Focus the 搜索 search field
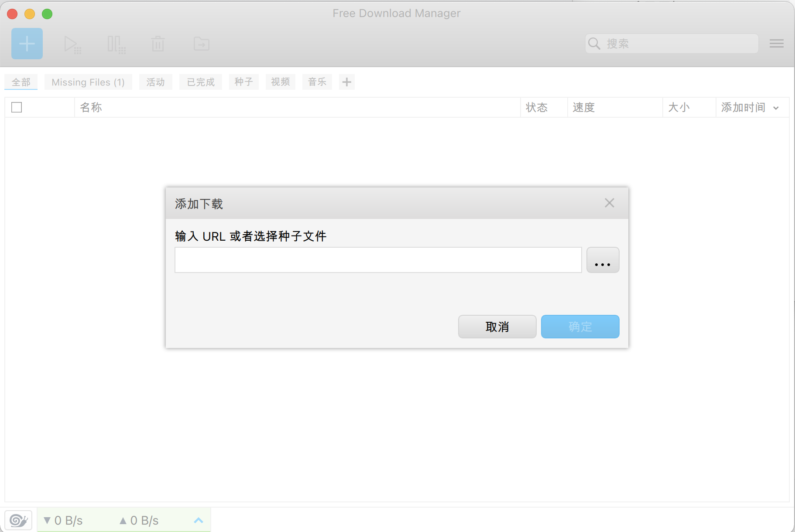 [672, 44]
